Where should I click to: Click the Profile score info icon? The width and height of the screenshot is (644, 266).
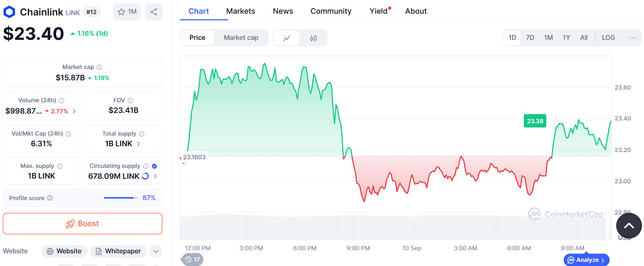[x=50, y=198]
